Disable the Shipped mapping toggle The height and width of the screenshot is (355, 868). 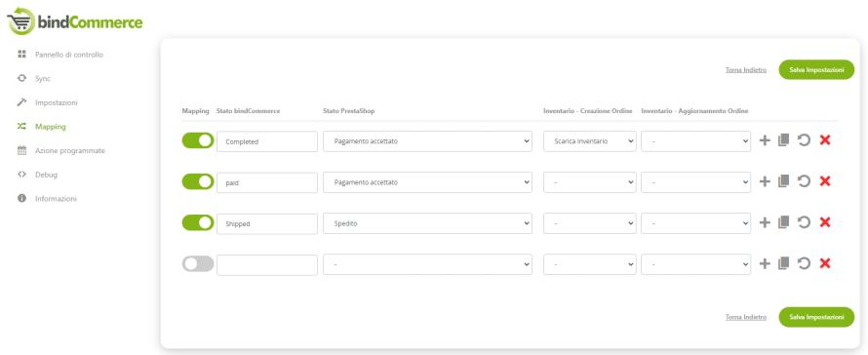(198, 222)
